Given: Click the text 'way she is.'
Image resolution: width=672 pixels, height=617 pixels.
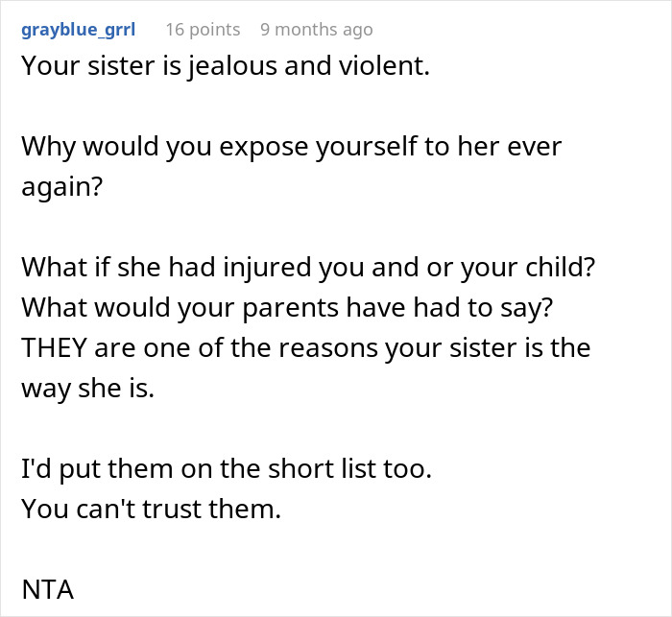Looking at the screenshot, I should pyautogui.click(x=87, y=389).
